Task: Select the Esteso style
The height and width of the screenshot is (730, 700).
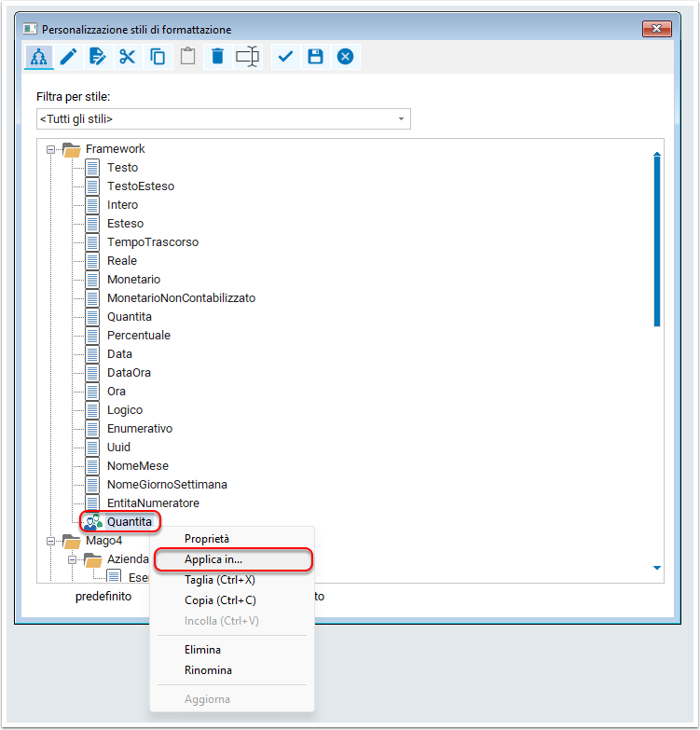Action: 125,224
